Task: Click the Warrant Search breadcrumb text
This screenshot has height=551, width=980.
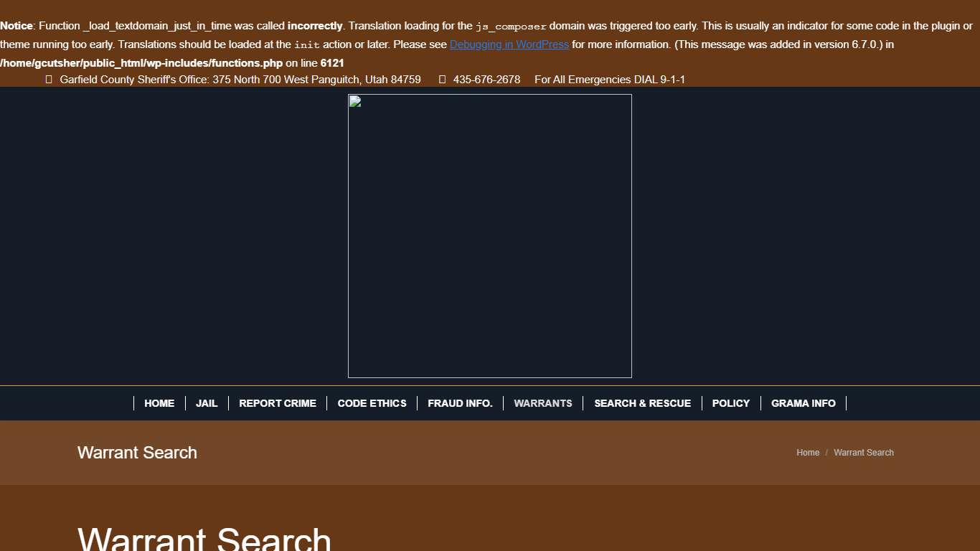Action: pyautogui.click(x=863, y=453)
